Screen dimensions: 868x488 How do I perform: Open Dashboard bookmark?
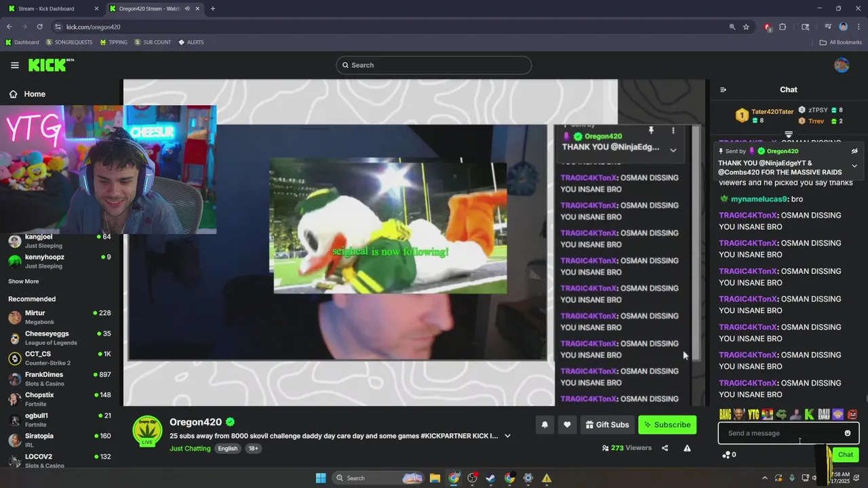(x=22, y=42)
